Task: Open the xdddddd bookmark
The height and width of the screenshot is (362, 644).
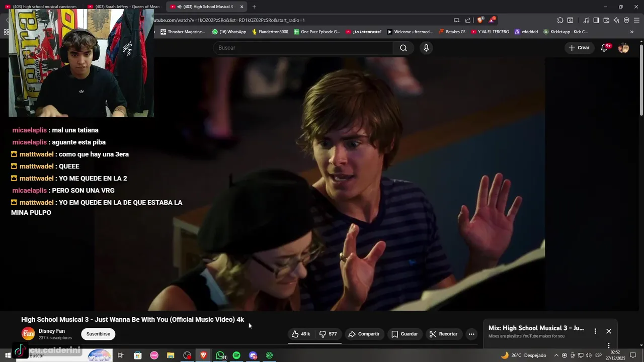Action: [x=526, y=32]
